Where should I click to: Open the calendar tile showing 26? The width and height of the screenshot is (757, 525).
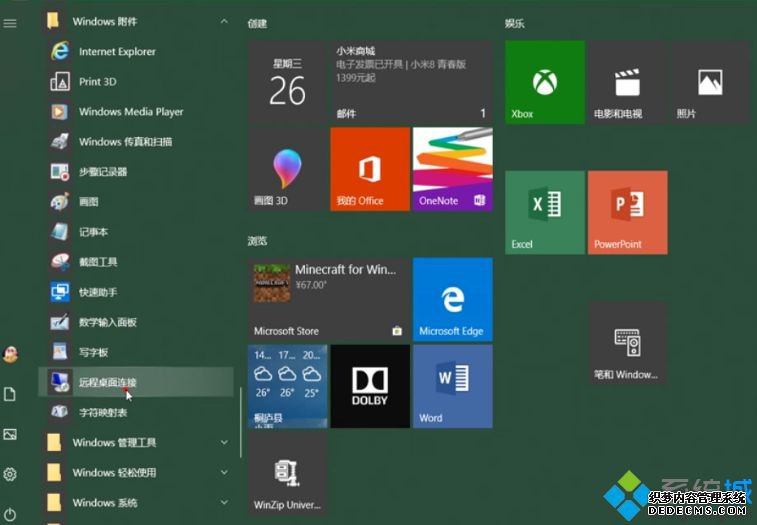point(288,82)
